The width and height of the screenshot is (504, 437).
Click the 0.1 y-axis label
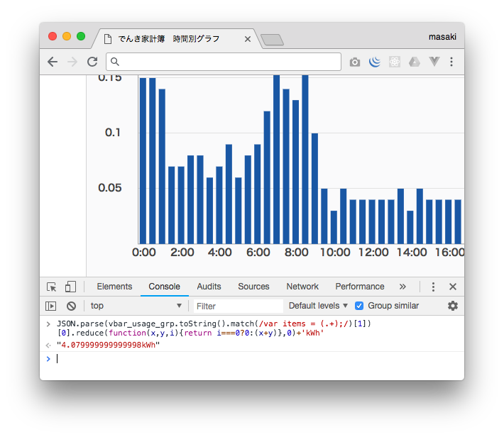112,133
